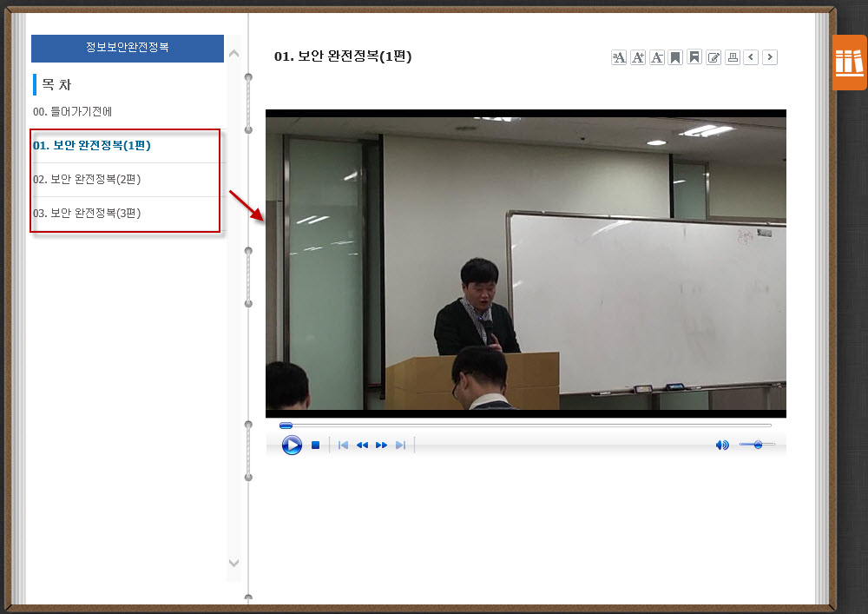Rewind the video
Viewport: 868px width, 614px height.
coord(362,446)
